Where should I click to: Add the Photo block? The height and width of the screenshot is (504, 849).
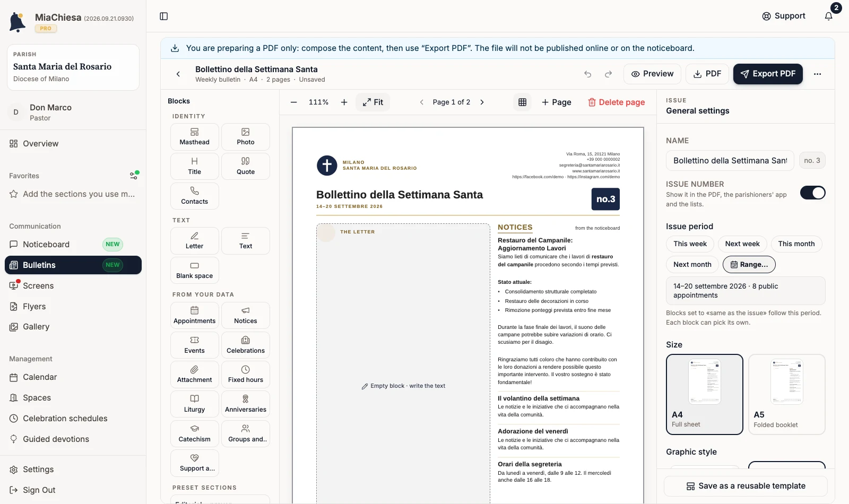click(x=246, y=137)
